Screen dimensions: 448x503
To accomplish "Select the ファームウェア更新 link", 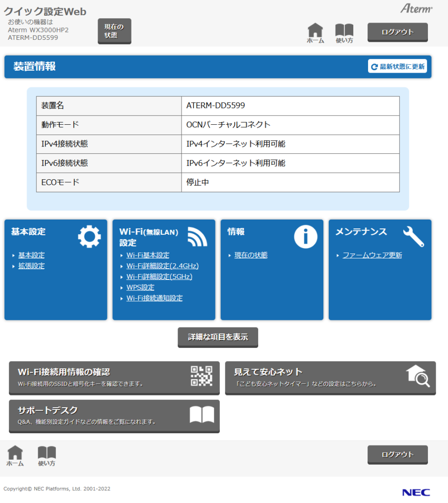I will (372, 255).
